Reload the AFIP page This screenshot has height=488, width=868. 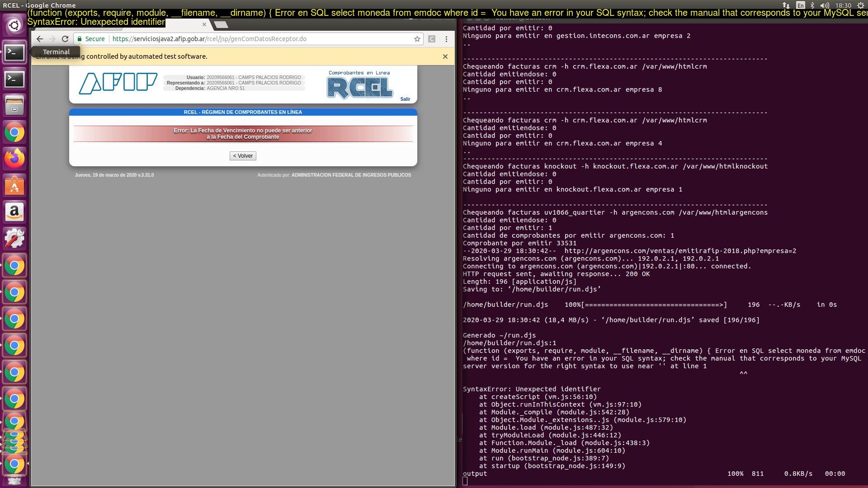click(x=65, y=39)
